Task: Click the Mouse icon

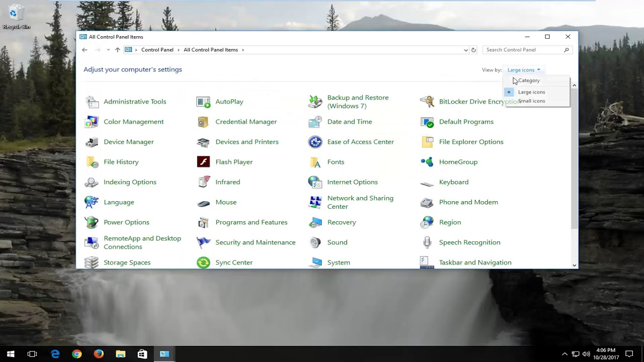Action: (x=203, y=203)
